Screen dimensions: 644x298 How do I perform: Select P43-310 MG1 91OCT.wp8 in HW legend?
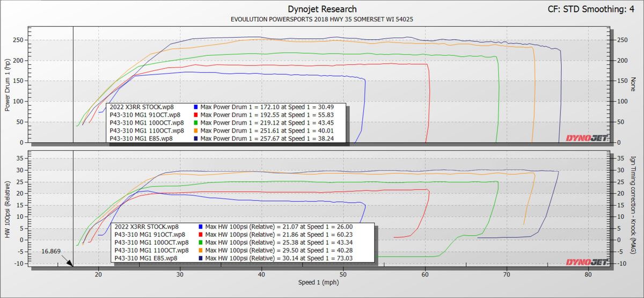(x=150, y=235)
